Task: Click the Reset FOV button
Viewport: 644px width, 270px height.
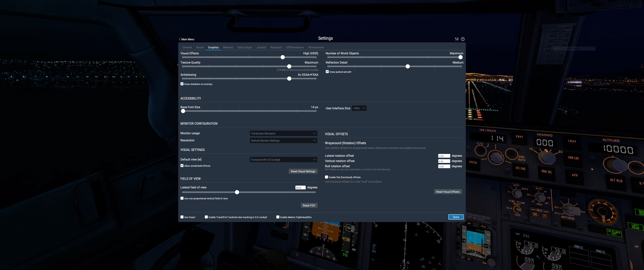Action: click(309, 205)
